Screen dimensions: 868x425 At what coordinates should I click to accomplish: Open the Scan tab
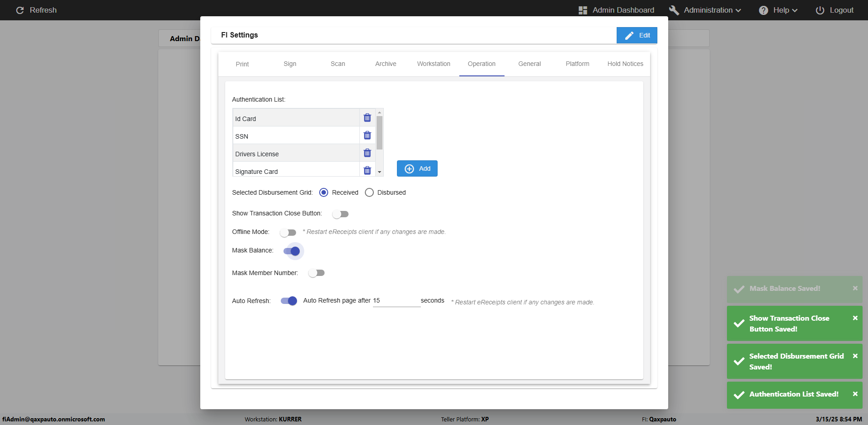pyautogui.click(x=338, y=64)
